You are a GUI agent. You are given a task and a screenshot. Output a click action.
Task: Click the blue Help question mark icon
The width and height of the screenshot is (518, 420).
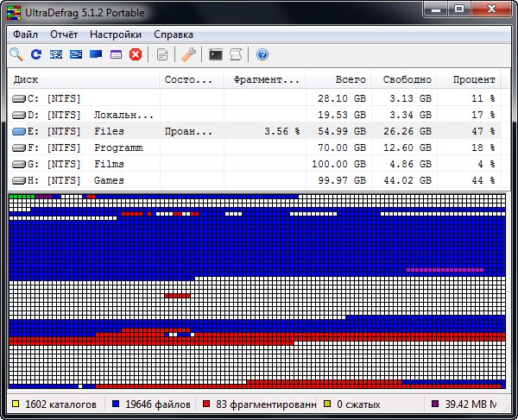[x=262, y=54]
